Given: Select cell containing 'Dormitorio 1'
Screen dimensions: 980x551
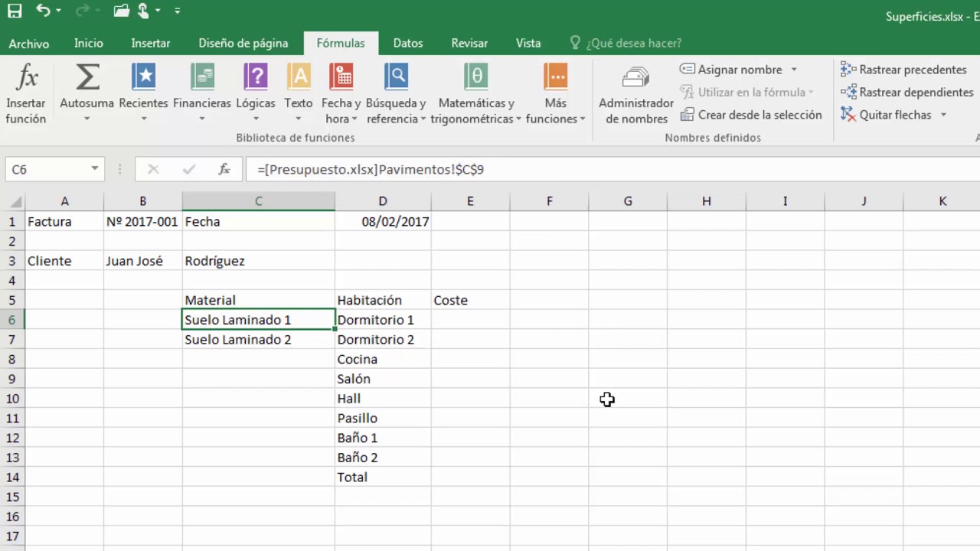Looking at the screenshot, I should [383, 320].
